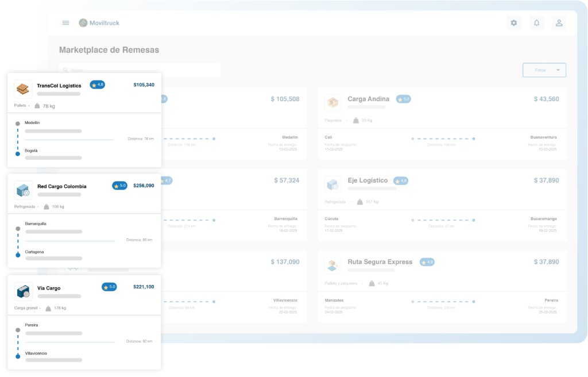Expand the Filtros dropdown
Screen dimensions: 588x377
point(544,70)
